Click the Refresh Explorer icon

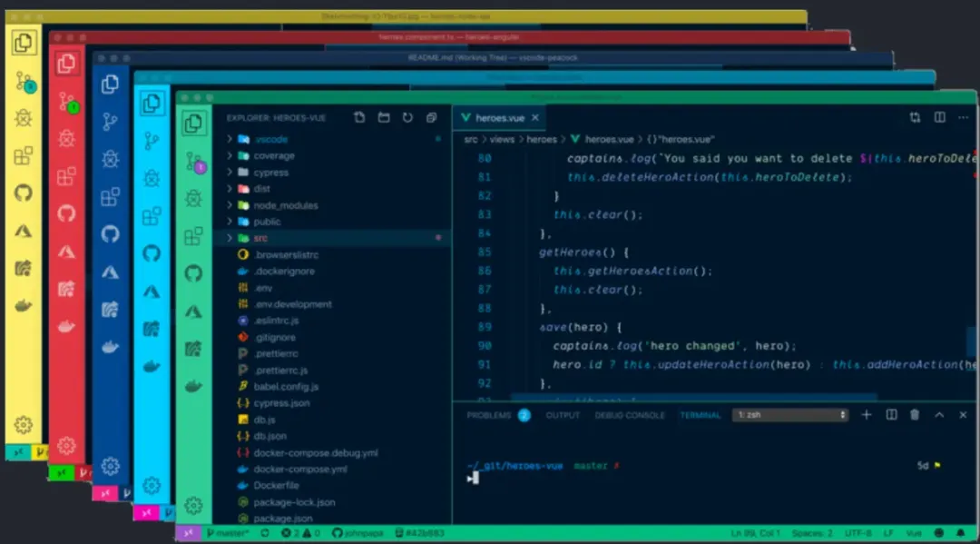407,117
